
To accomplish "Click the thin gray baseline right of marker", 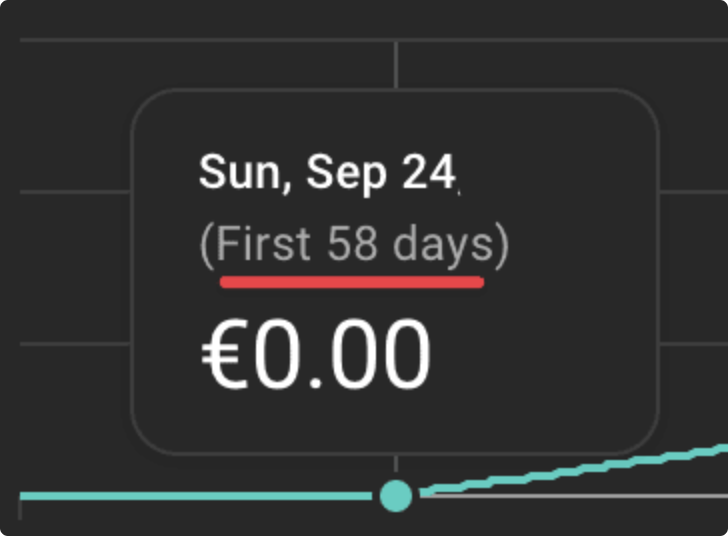I will pyautogui.click(x=600, y=495).
